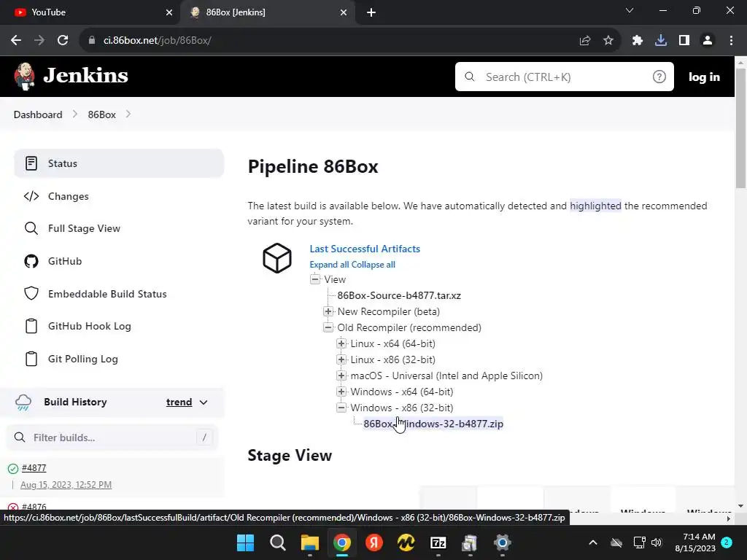Click the artifacts box cube icon
The image size is (747, 560).
click(x=277, y=258)
